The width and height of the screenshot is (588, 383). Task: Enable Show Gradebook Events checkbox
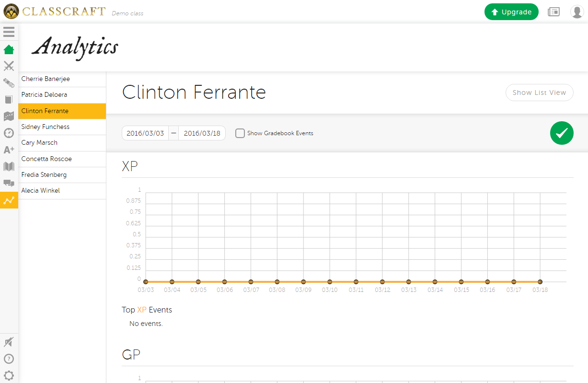tap(240, 133)
